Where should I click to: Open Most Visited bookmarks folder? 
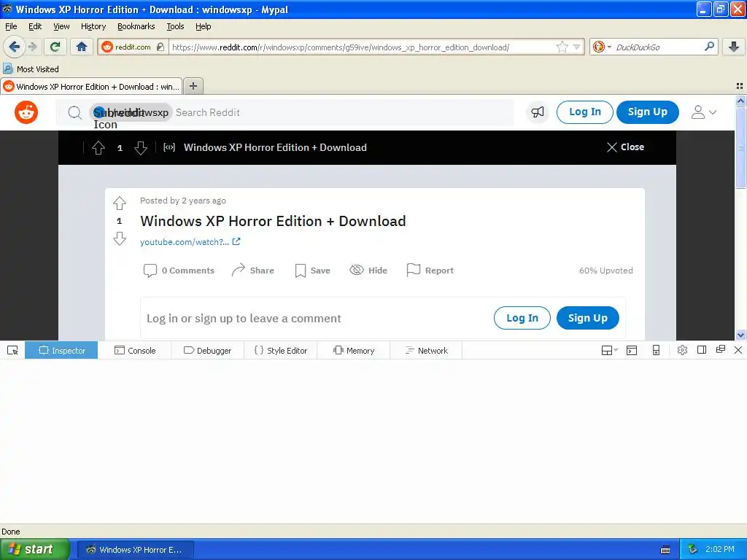(x=31, y=69)
